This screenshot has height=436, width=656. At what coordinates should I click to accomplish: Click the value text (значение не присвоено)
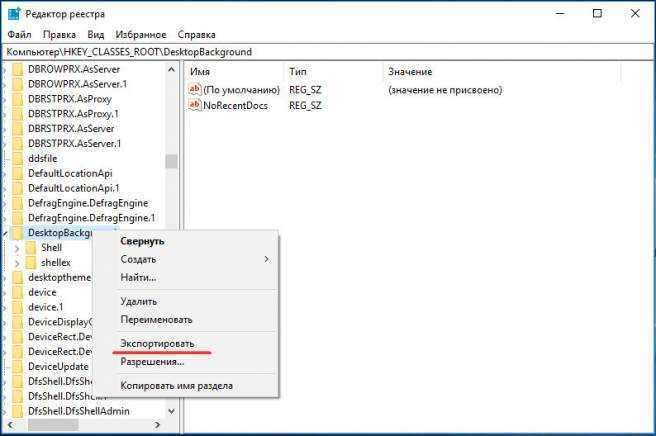445,90
